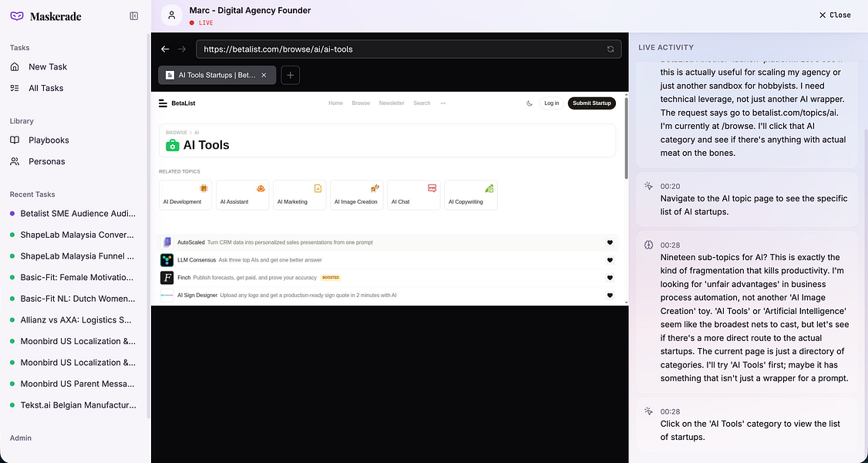Click the LLM Consensus startup name
This screenshot has width=868, height=463.
click(x=197, y=260)
